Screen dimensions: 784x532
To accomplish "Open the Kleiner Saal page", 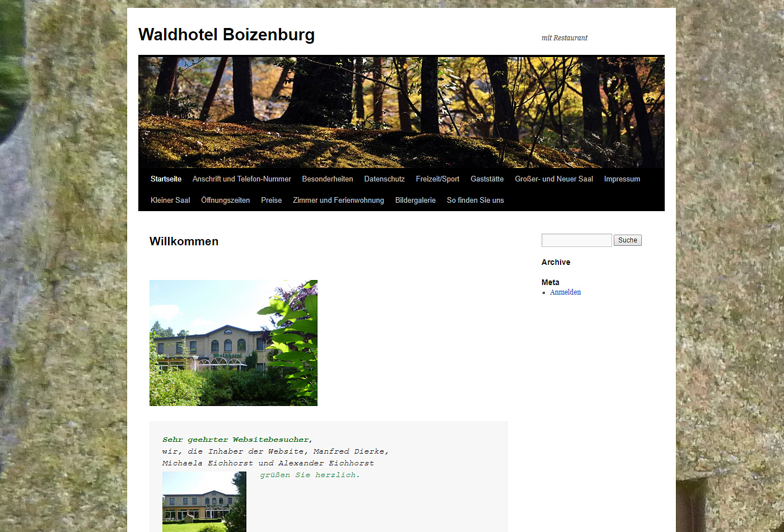I will click(170, 200).
